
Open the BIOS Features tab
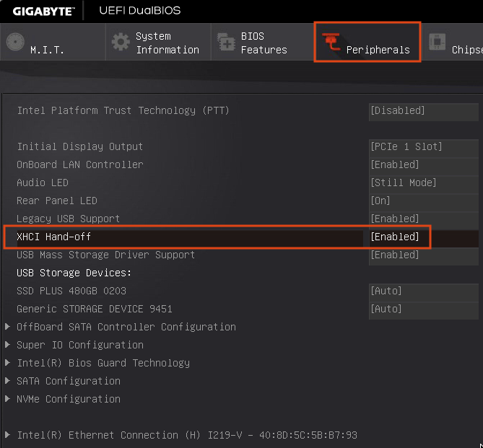coord(262,42)
